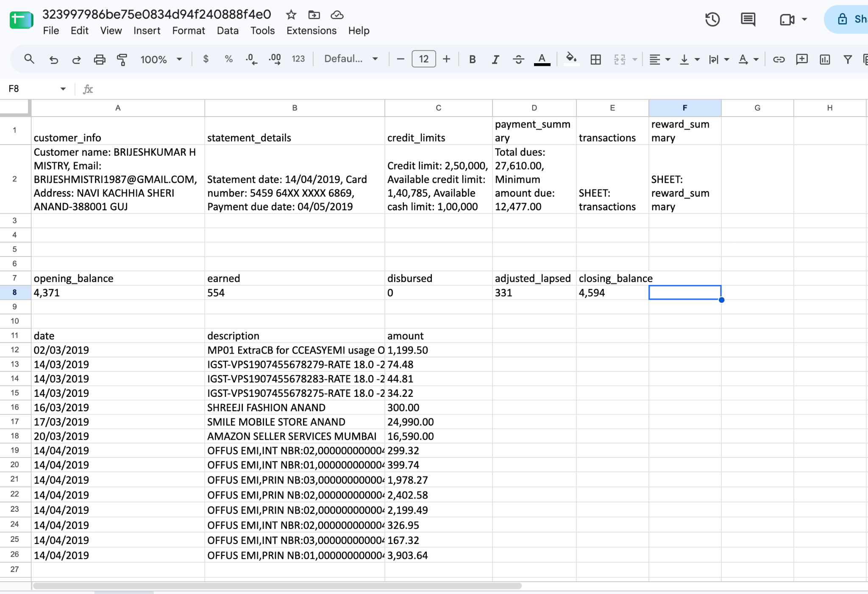Check the cloud document status icon
Screen dimensions: 868x594
click(337, 15)
